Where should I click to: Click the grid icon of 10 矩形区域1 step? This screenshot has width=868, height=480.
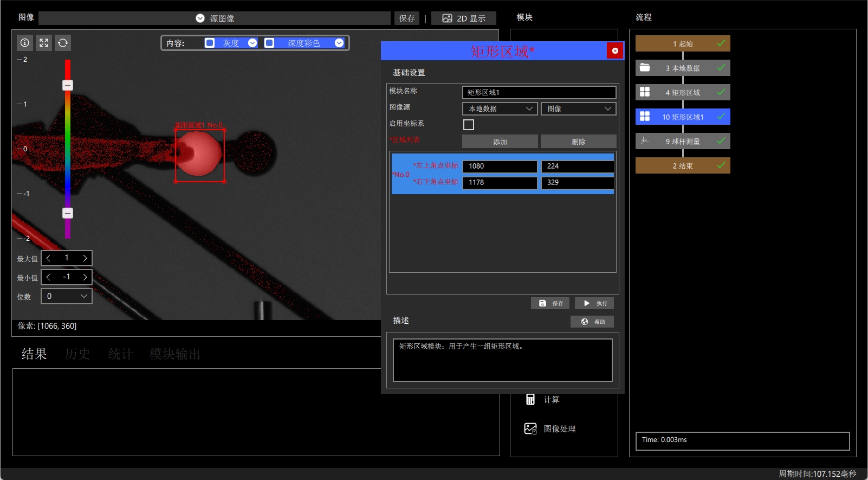click(x=645, y=117)
